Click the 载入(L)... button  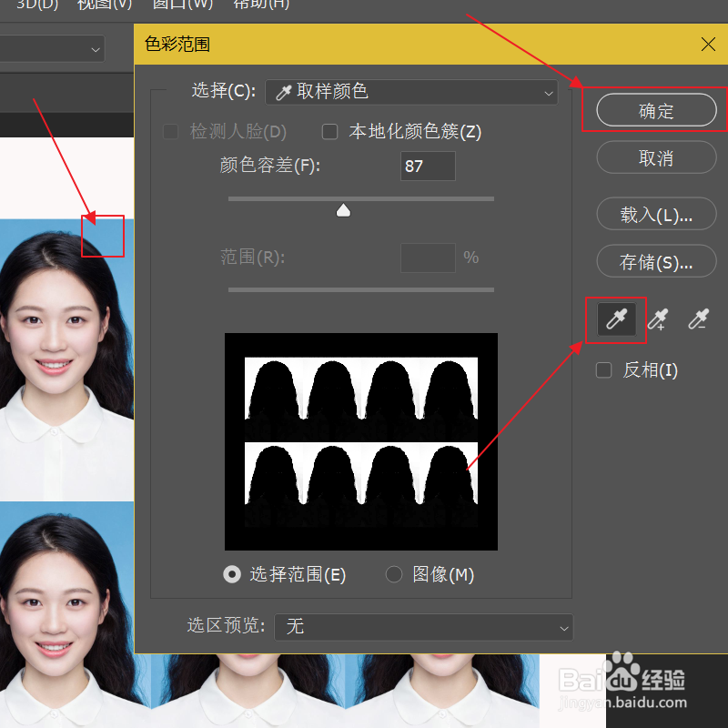pyautogui.click(x=656, y=214)
